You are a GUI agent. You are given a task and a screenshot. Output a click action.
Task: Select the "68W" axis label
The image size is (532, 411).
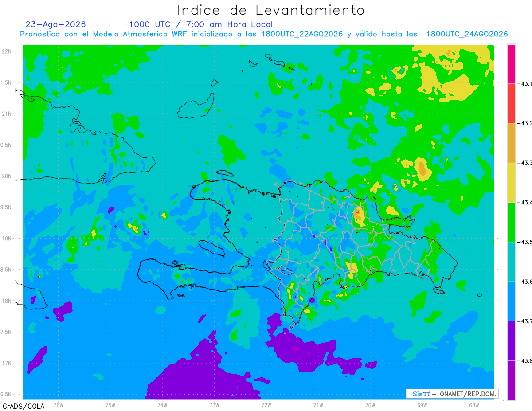[474, 405]
